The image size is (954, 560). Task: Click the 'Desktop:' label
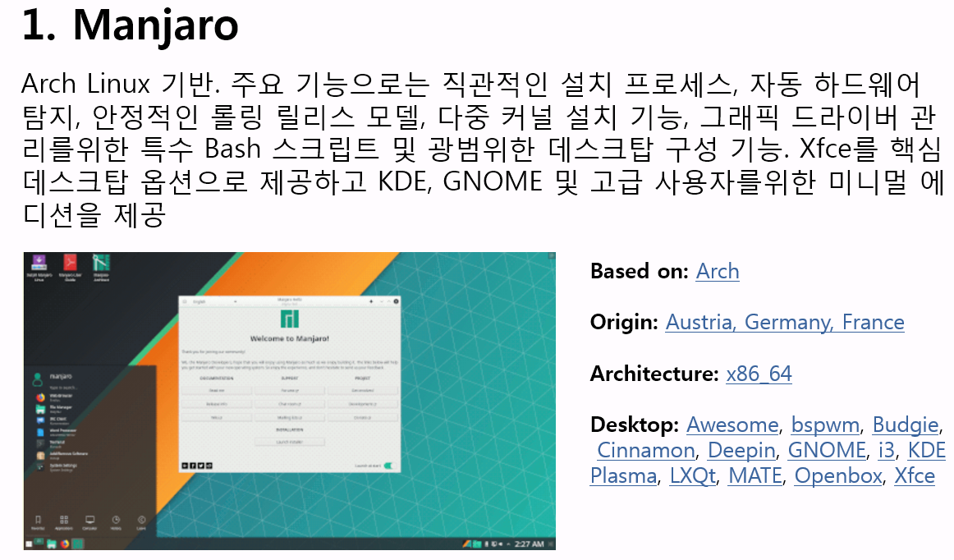[x=635, y=425]
